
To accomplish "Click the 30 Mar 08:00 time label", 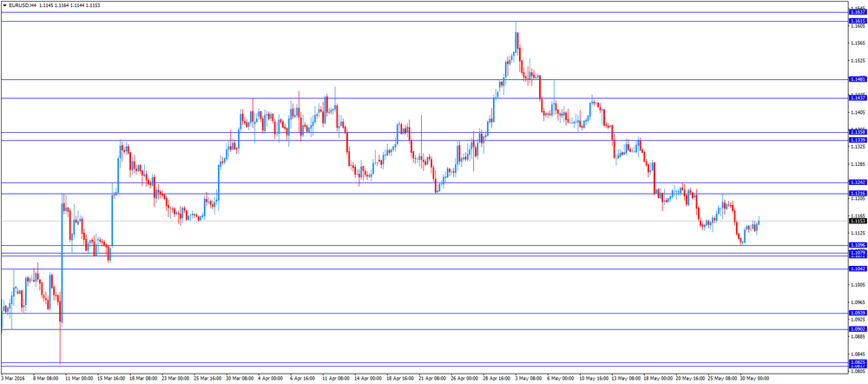I will (x=240, y=378).
